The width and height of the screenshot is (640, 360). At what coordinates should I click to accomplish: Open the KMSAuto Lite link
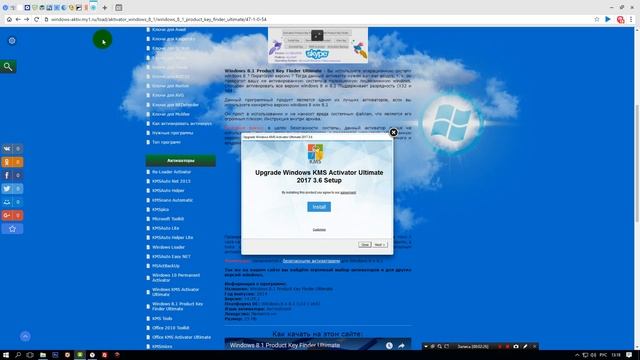[x=165, y=228]
